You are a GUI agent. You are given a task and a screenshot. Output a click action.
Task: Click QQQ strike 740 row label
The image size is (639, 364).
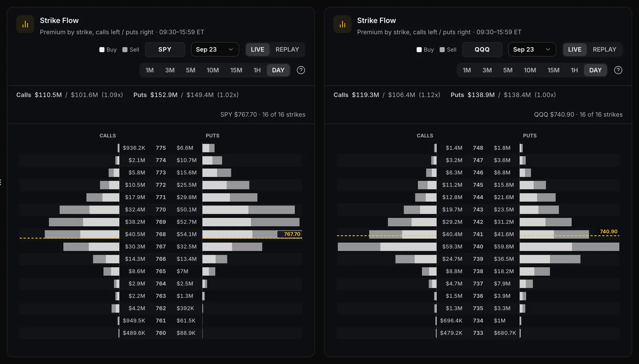478,247
